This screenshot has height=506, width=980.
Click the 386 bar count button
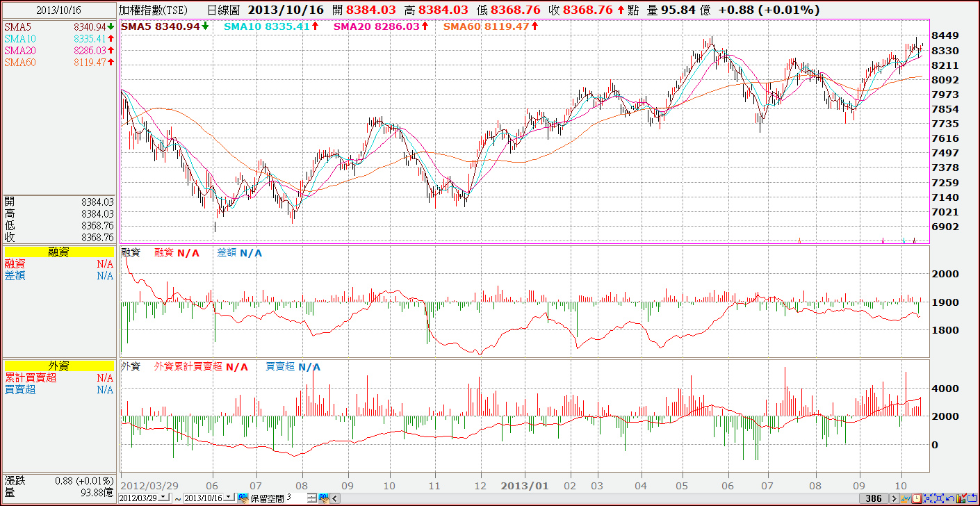tap(874, 498)
